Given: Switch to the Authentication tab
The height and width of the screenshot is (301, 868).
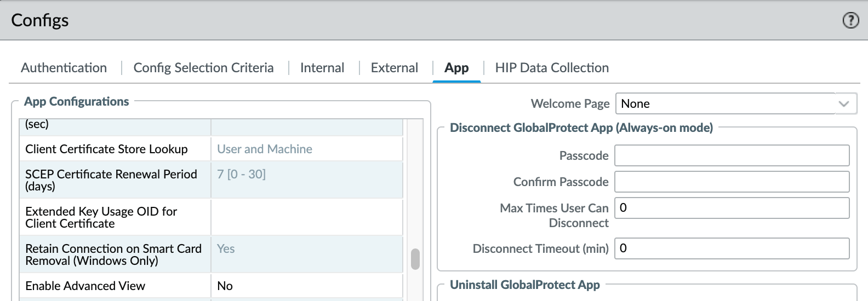Looking at the screenshot, I should point(64,68).
